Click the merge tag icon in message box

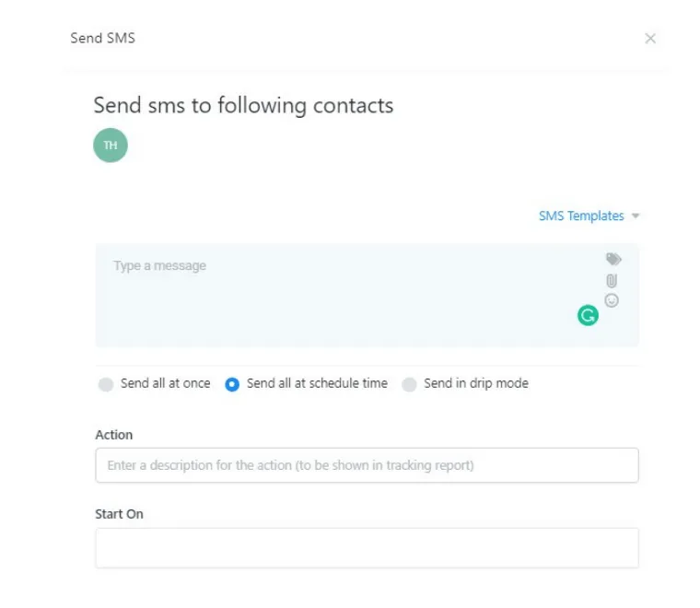(613, 259)
